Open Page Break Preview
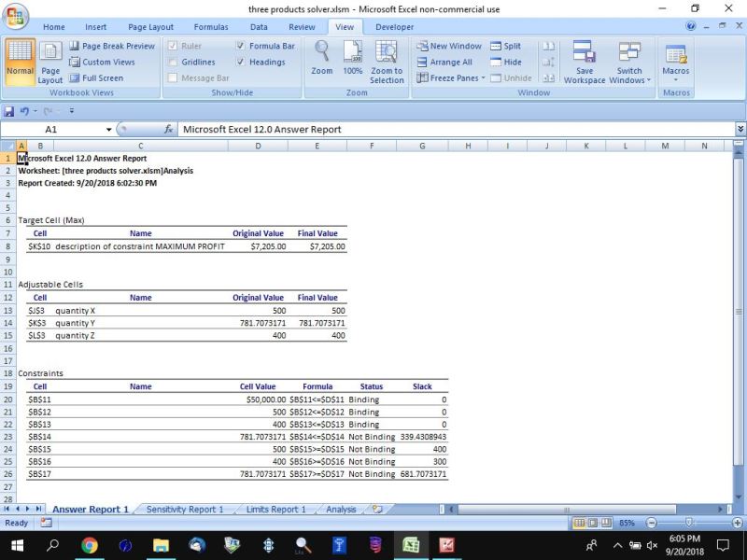Screen dimensions: 747x560 tap(112, 46)
